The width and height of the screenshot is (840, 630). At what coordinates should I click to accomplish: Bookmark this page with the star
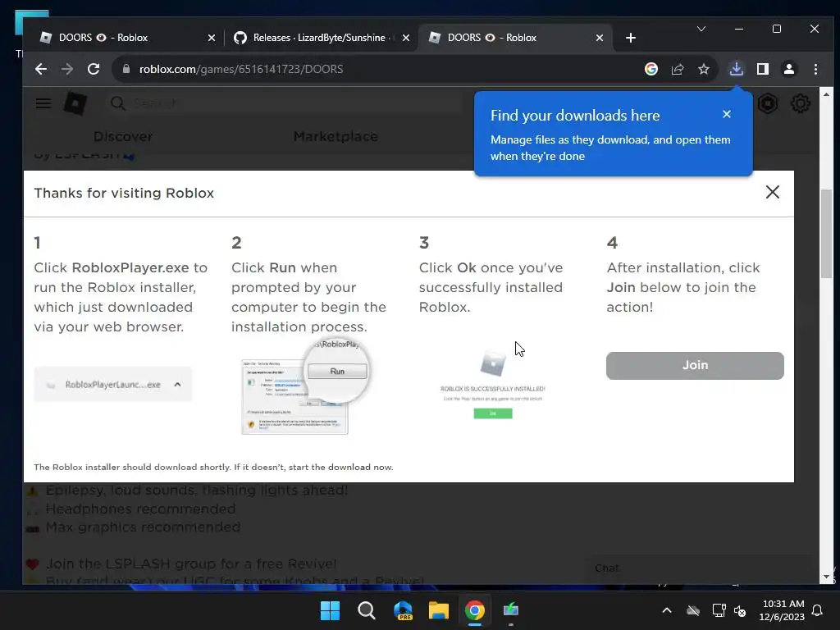(x=703, y=69)
